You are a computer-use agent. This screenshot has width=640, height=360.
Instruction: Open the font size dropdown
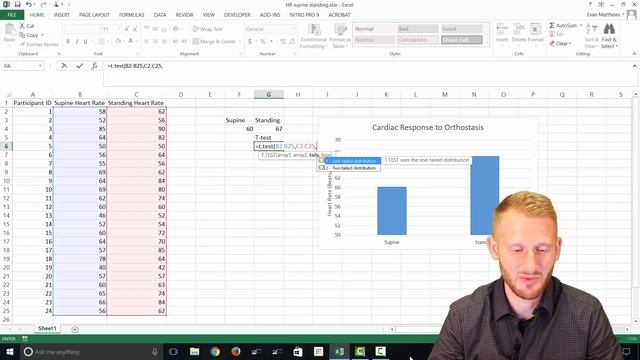pyautogui.click(x=119, y=29)
